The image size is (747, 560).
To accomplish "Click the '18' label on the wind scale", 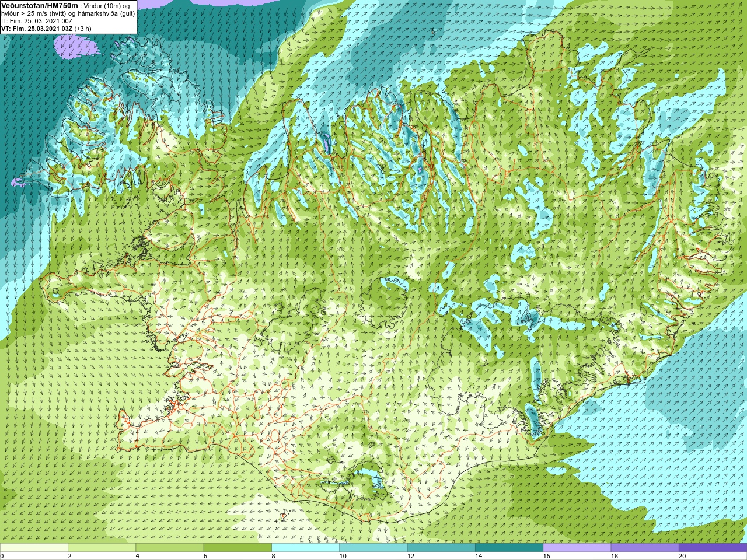I will point(614,556).
